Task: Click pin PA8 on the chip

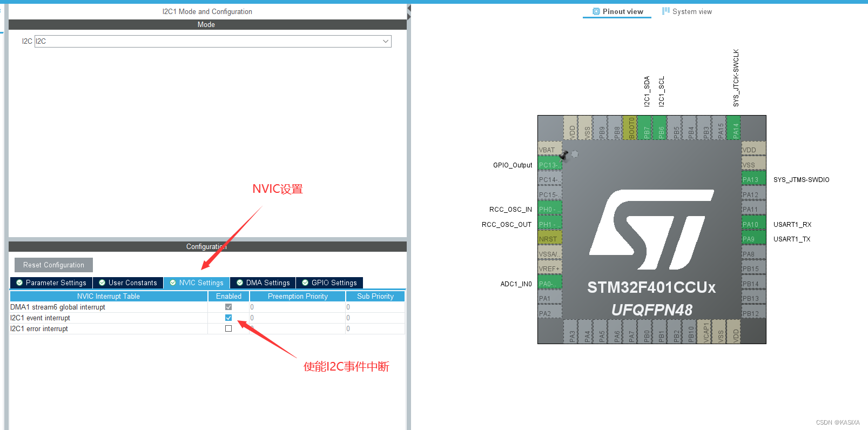Action: (753, 254)
